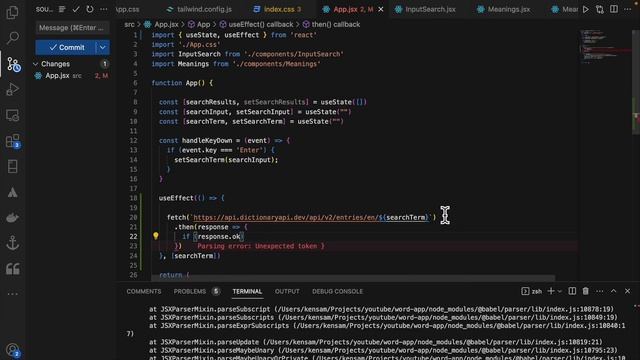Open the Source Control view icon
Viewport: 640px width, 360px height.
coord(13,64)
